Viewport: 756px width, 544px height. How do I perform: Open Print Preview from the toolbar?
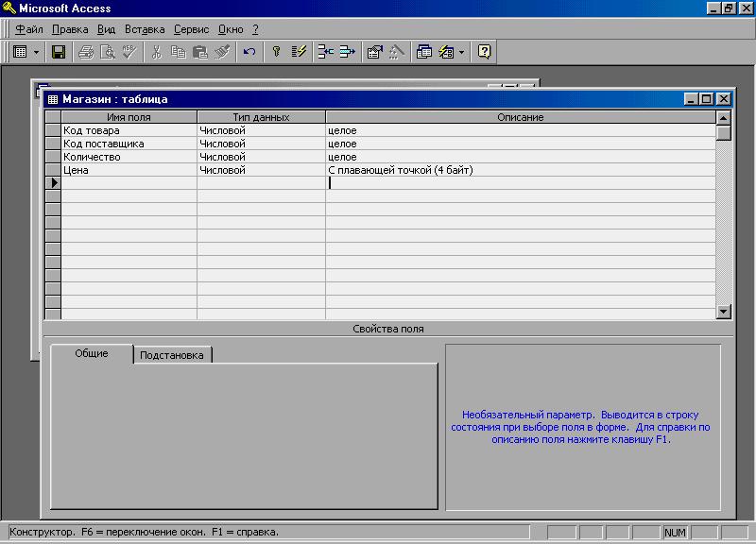click(x=107, y=52)
